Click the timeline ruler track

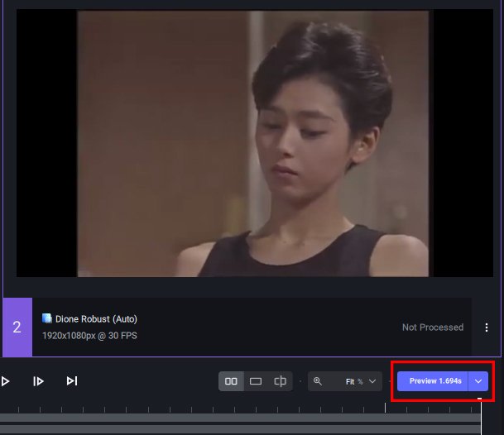[x=240, y=409]
